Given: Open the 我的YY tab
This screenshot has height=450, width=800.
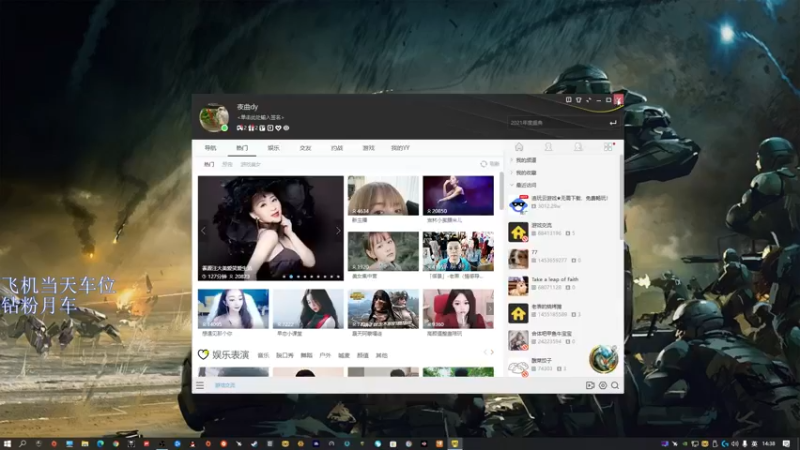Looking at the screenshot, I should pos(401,148).
